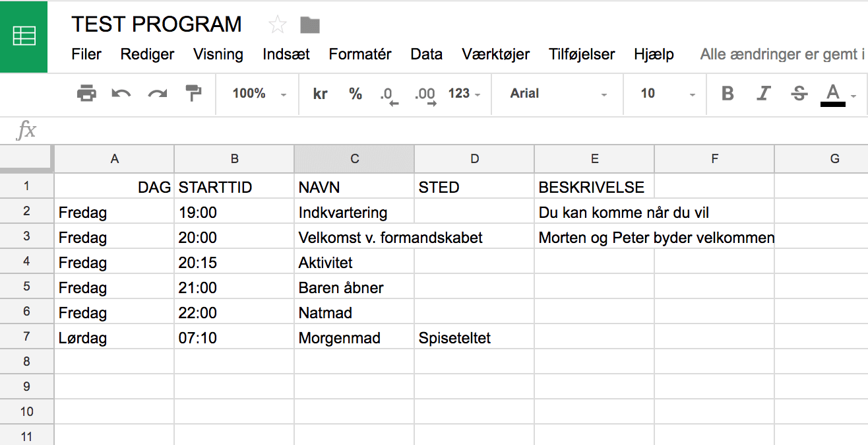The width and height of the screenshot is (868, 445).
Task: Toggle bold formatting
Action: (x=728, y=94)
